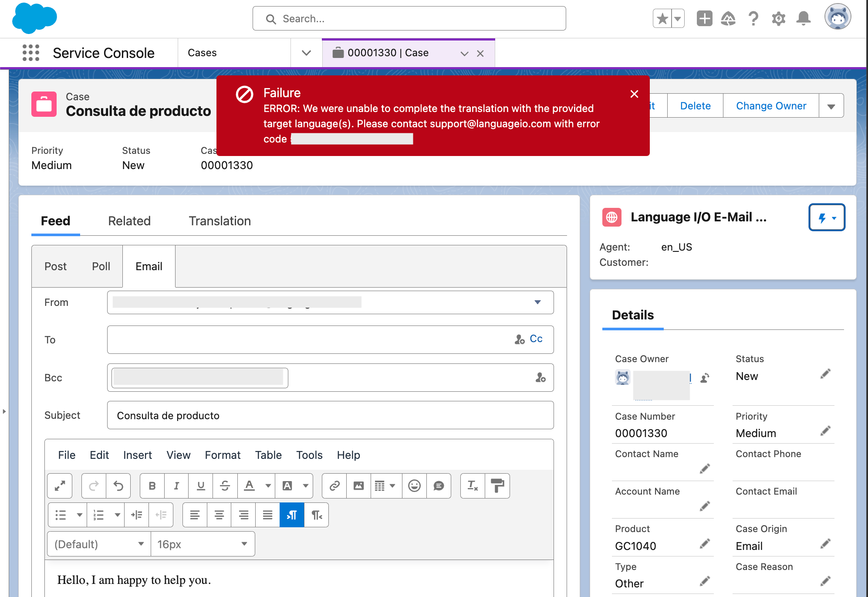
Task: Open the global create plus icon
Action: [x=704, y=19]
